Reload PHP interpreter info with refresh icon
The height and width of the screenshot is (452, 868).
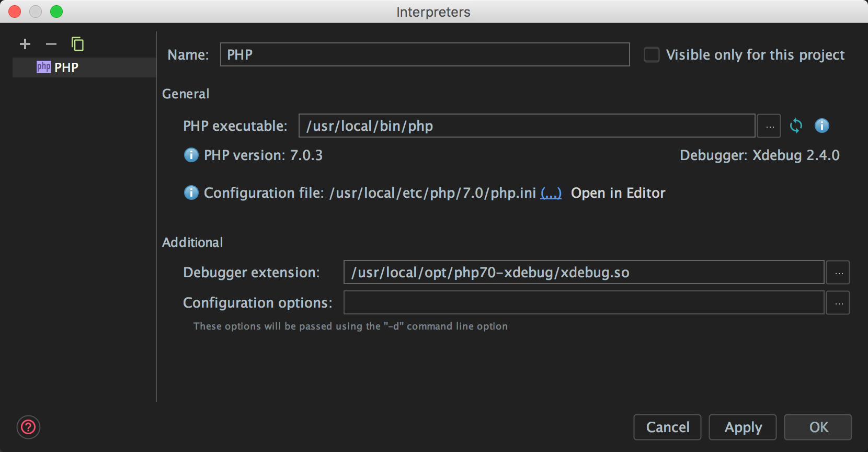796,126
